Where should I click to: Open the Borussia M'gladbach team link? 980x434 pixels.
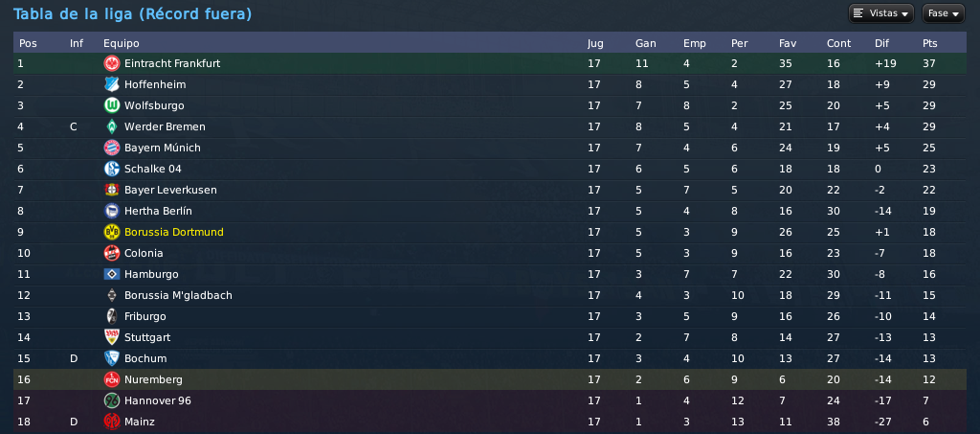point(178,295)
